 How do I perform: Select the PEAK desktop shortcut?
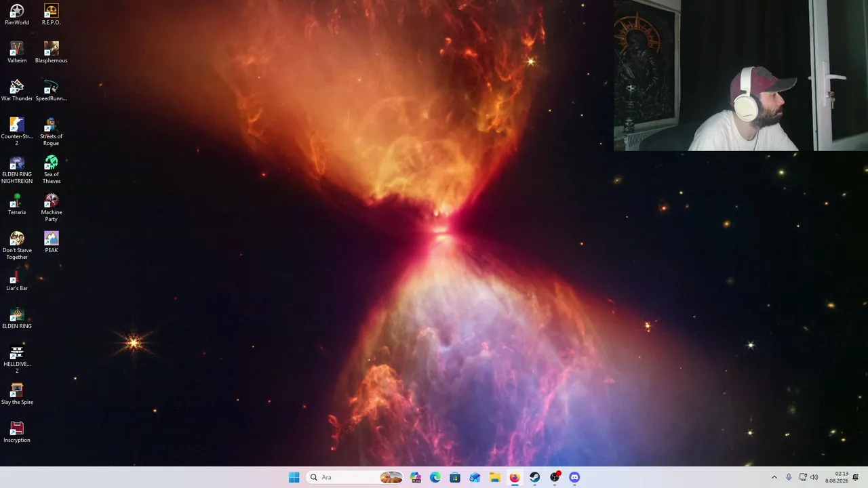point(51,242)
